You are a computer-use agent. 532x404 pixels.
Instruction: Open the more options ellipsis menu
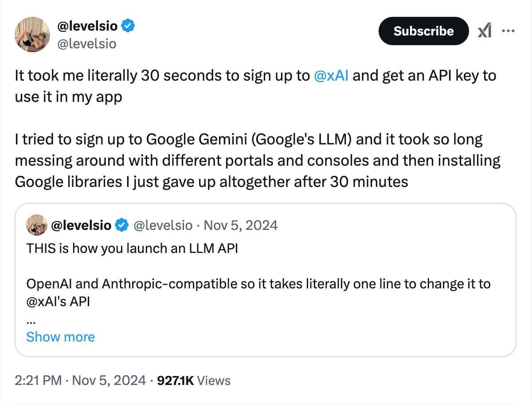click(x=509, y=31)
